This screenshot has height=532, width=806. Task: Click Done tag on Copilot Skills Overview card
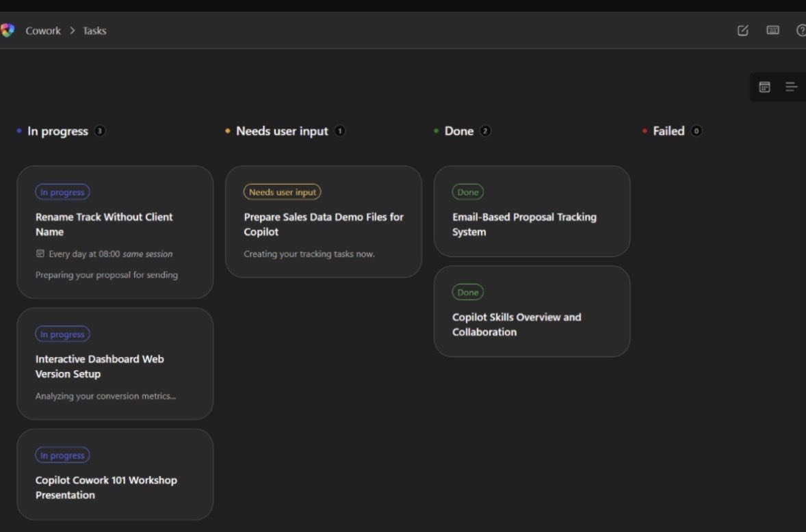(x=468, y=292)
